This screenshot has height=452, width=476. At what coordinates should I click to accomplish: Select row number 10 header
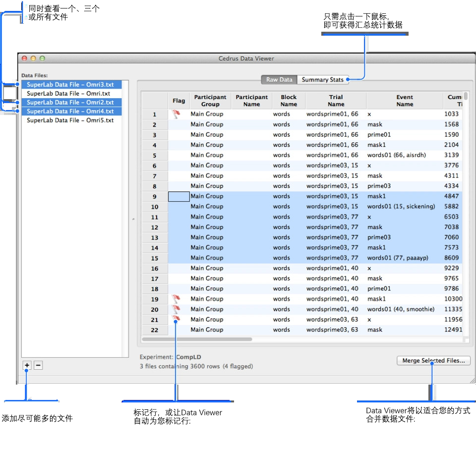155,207
